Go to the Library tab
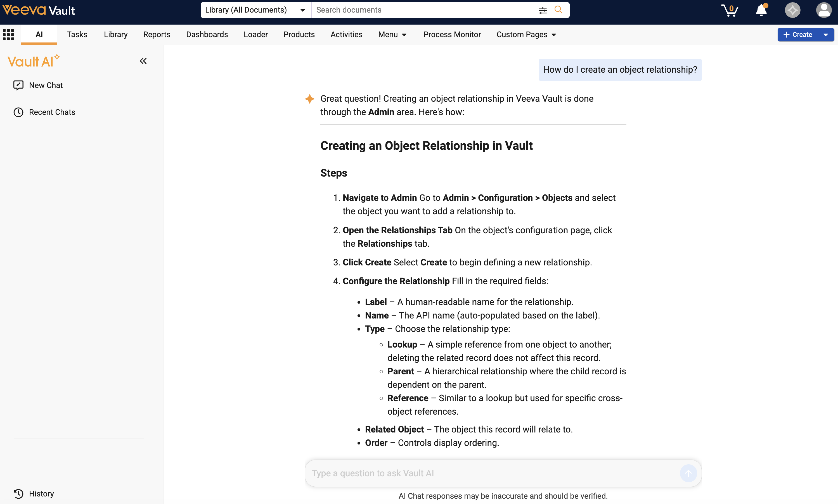The height and width of the screenshot is (504, 838). point(115,35)
